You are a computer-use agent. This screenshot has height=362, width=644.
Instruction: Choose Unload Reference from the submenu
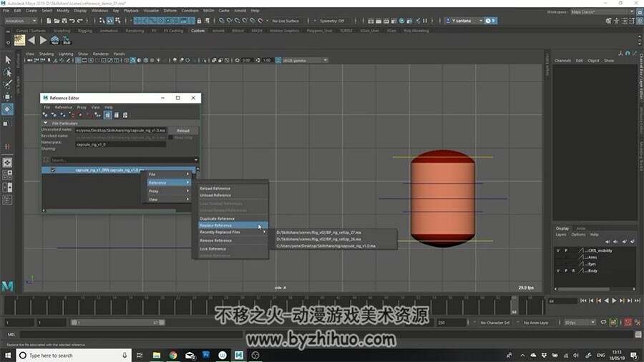215,195
